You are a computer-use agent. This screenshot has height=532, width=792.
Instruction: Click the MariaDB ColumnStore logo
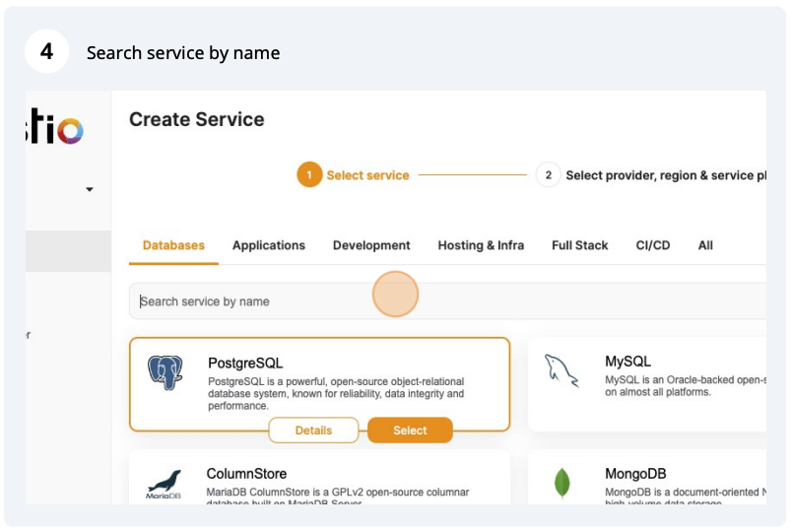click(164, 485)
